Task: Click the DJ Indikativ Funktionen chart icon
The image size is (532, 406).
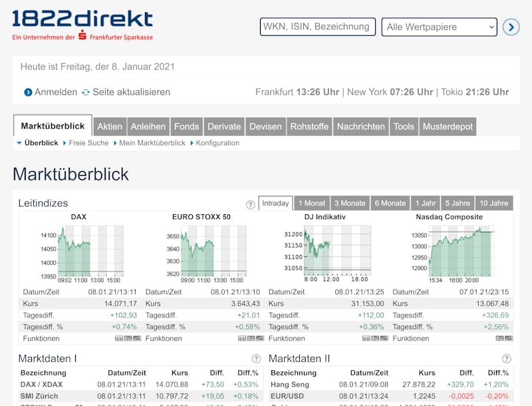Action: (x=384, y=338)
